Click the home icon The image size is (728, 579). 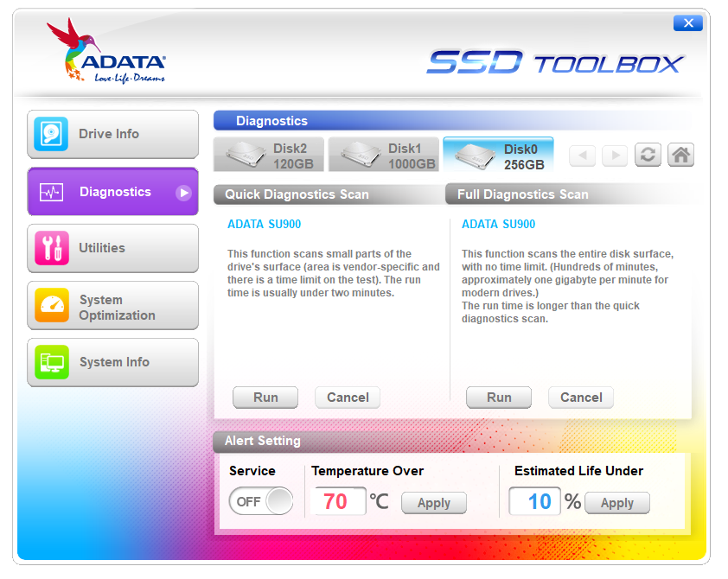(680, 155)
